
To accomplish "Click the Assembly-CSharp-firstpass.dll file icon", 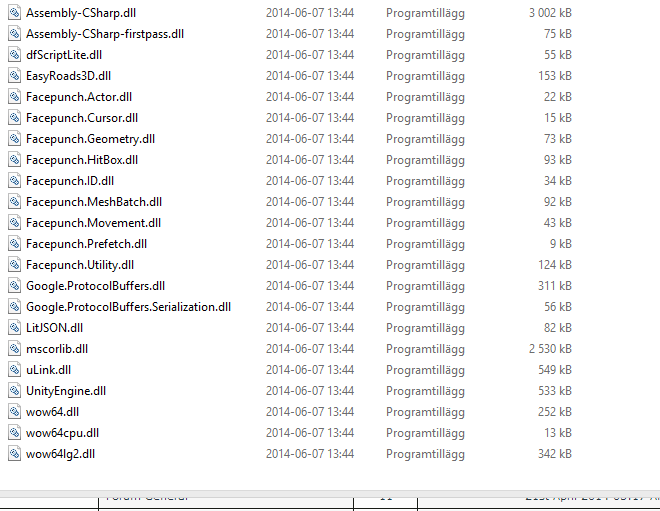I will 14,34.
